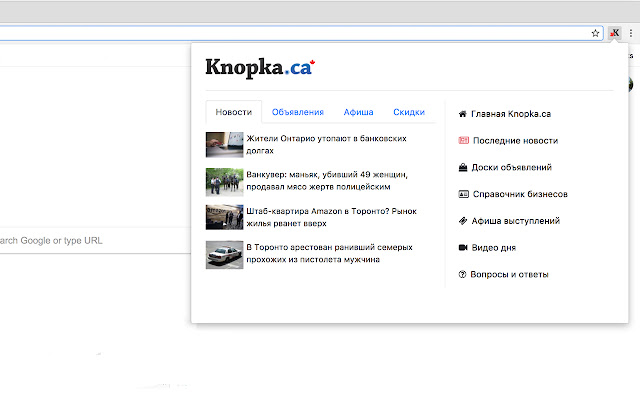Image resolution: width=640 pixels, height=400 pixels.
Task: Switch to the Скидки tab
Action: click(x=409, y=112)
